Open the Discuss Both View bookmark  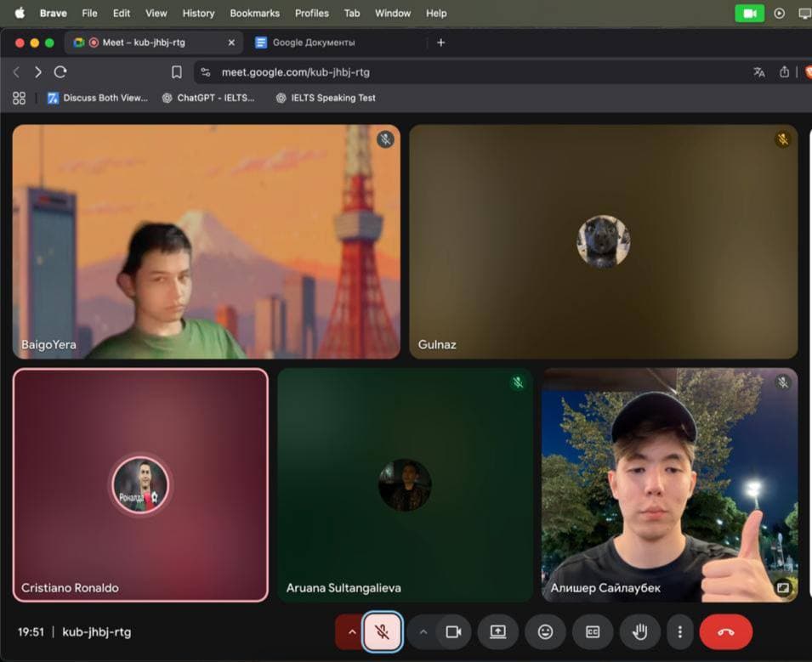coord(97,98)
